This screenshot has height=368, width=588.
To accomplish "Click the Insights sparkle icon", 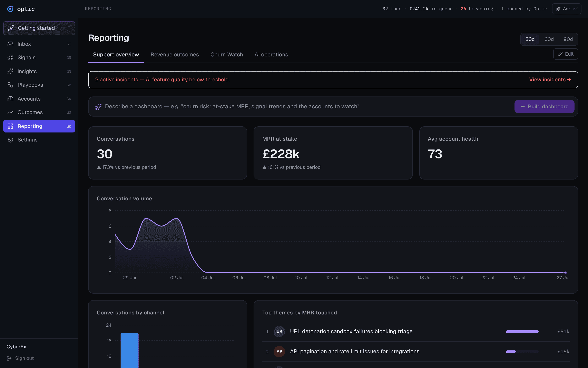I will tap(10, 71).
